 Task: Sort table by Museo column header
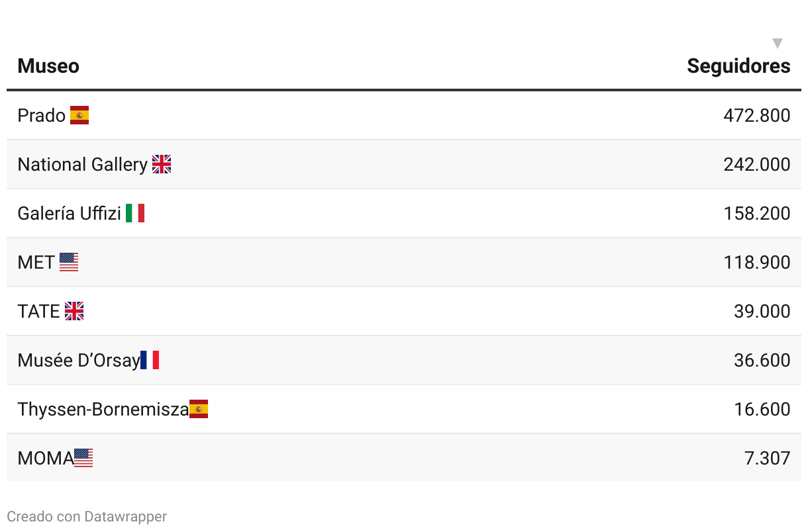[48, 66]
